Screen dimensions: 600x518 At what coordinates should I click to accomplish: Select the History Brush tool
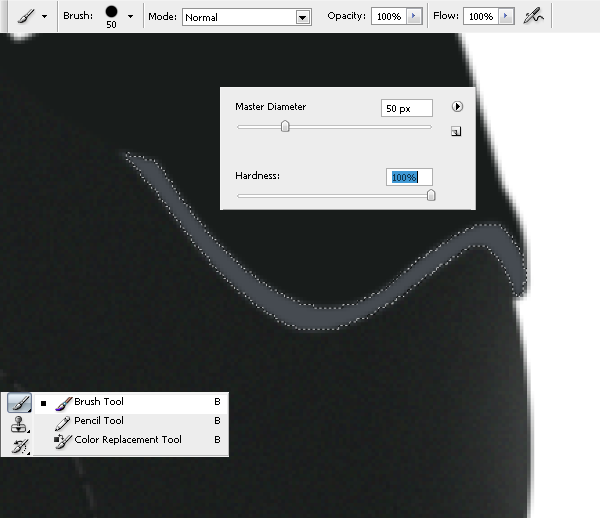(x=19, y=446)
